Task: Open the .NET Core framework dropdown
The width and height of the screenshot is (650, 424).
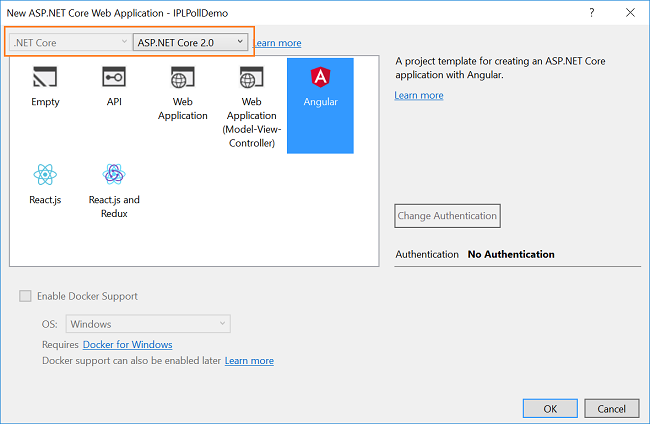Action: (x=69, y=42)
